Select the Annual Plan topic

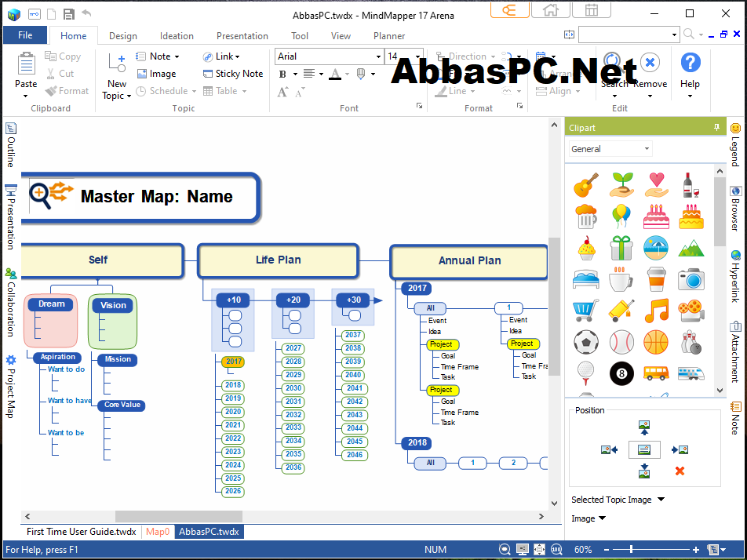(469, 261)
